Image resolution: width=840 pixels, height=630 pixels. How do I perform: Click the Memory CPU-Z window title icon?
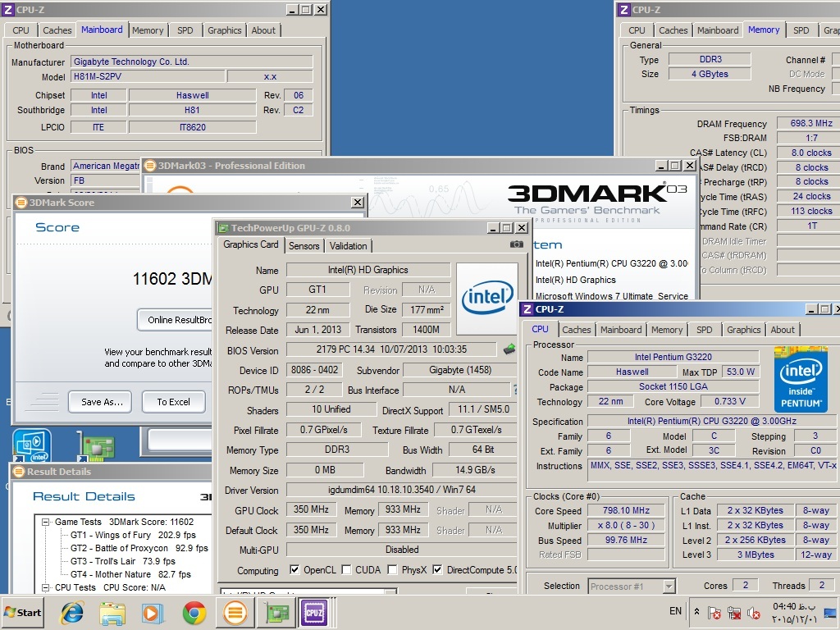pyautogui.click(x=623, y=10)
